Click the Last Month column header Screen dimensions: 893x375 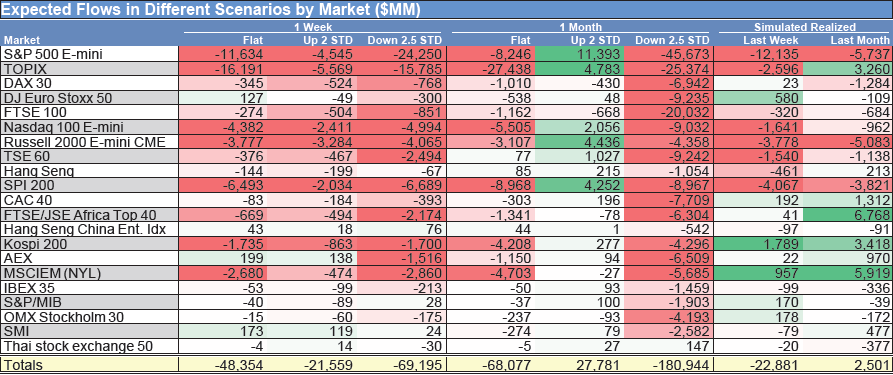pyautogui.click(x=859, y=40)
